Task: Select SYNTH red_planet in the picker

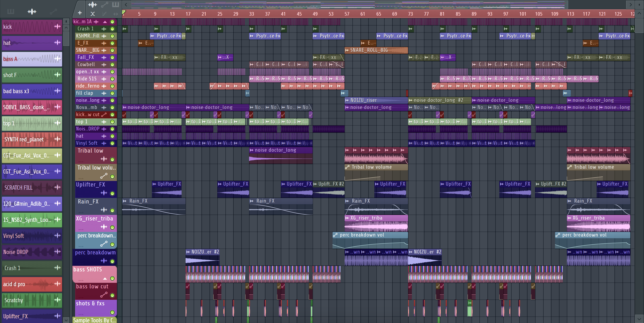Action: click(32, 139)
